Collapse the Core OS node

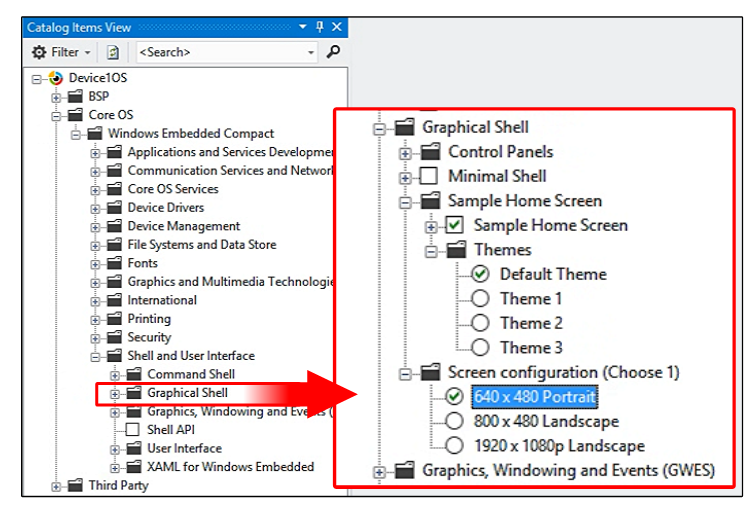(56, 116)
